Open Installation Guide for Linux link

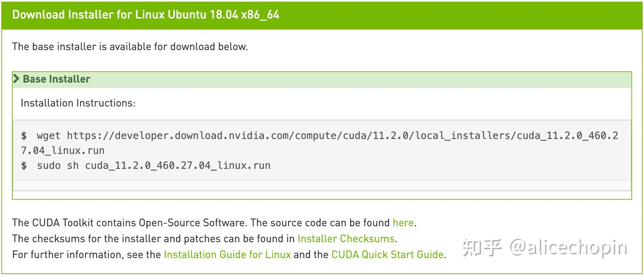coord(227,255)
